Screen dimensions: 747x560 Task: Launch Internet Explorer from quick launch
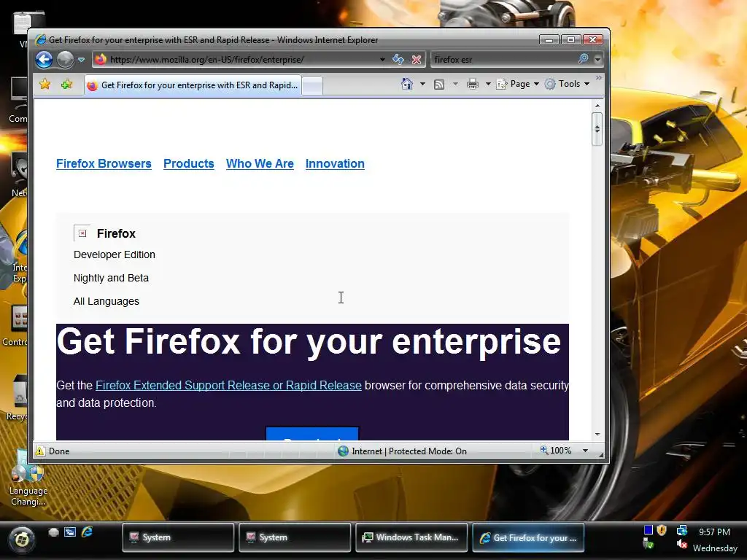click(x=87, y=532)
